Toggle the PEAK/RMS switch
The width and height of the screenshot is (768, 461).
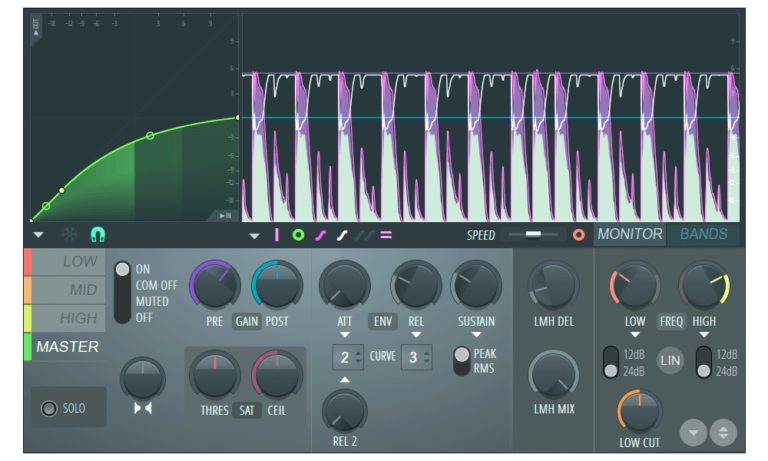[462, 361]
